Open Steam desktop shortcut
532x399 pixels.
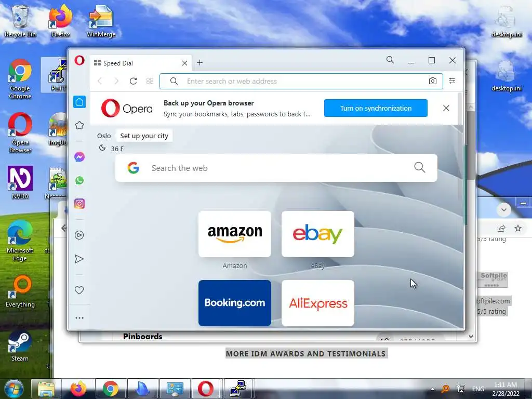click(20, 347)
